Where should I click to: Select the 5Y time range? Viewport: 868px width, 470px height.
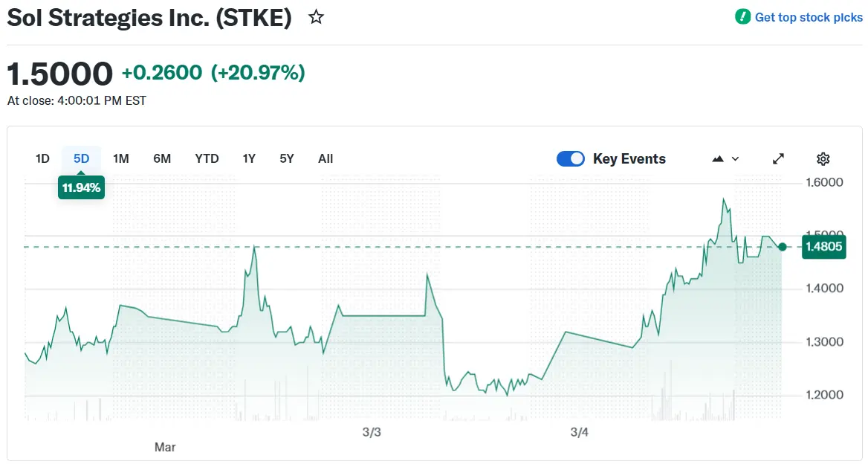pyautogui.click(x=287, y=158)
